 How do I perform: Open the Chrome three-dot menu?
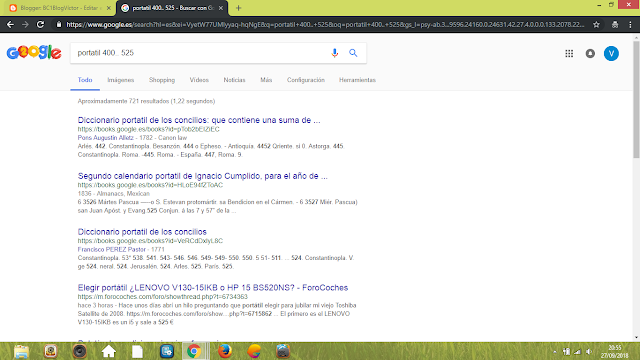[630, 24]
